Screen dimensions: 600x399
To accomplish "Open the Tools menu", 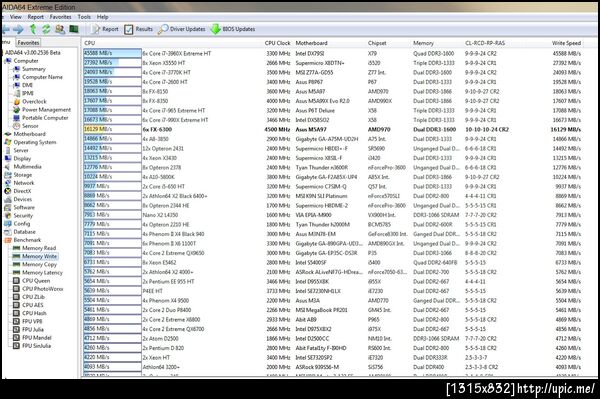I will [x=84, y=17].
